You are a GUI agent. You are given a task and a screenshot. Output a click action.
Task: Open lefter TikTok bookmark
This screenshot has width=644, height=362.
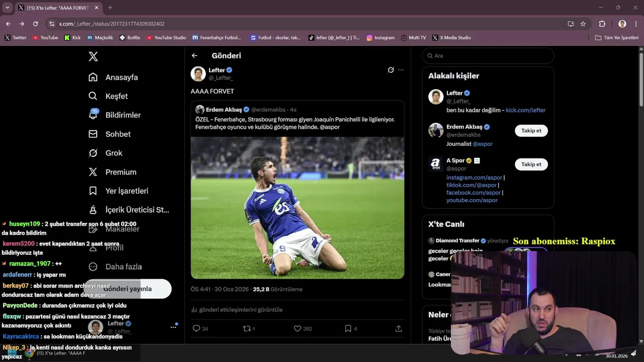[334, 38]
